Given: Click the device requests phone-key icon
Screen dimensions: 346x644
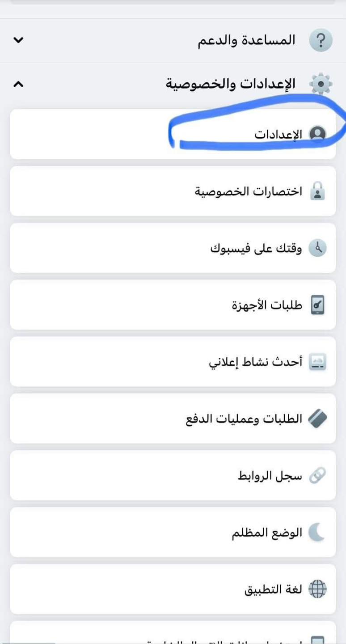Looking at the screenshot, I should point(318,305).
